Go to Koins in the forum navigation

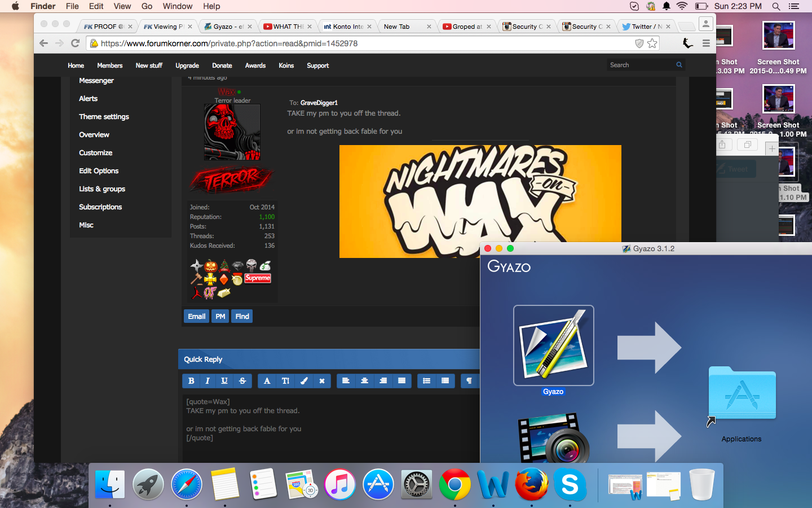pos(286,65)
